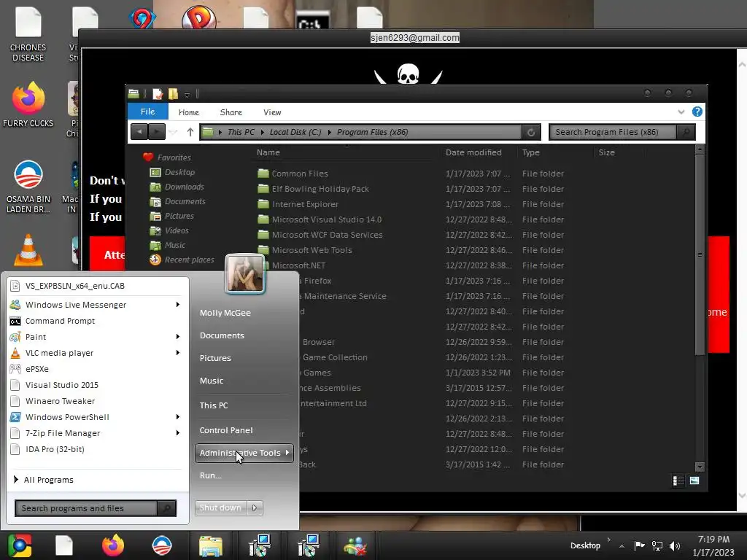Viewport: 747px width, 560px height.
Task: Switch to details view icon
Action: click(678, 481)
